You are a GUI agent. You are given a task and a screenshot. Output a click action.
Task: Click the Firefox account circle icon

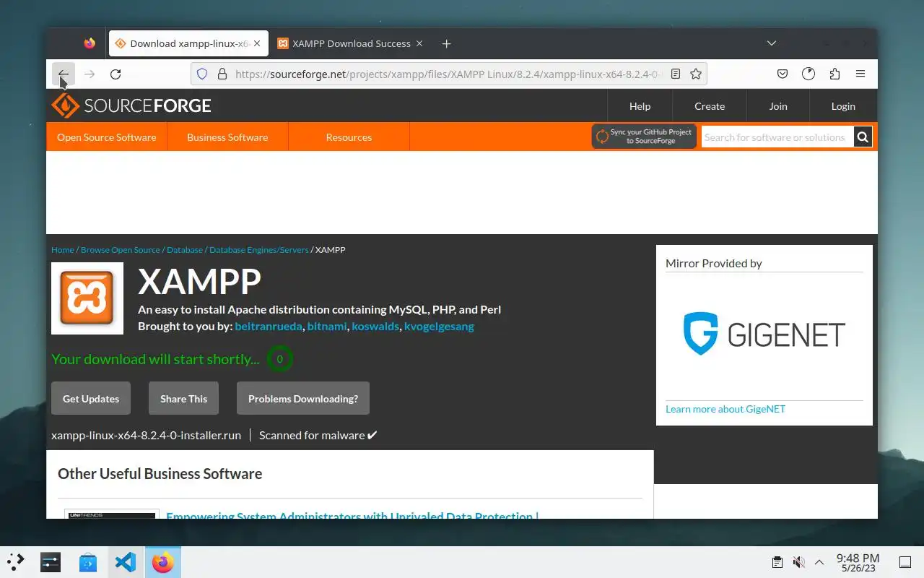[808, 74]
